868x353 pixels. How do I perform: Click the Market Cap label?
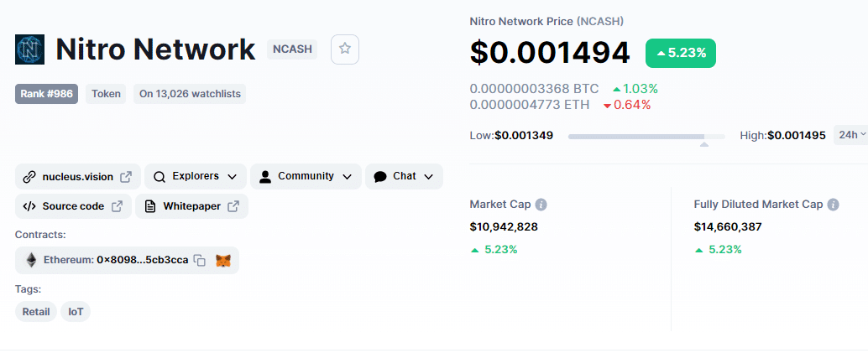click(500, 205)
